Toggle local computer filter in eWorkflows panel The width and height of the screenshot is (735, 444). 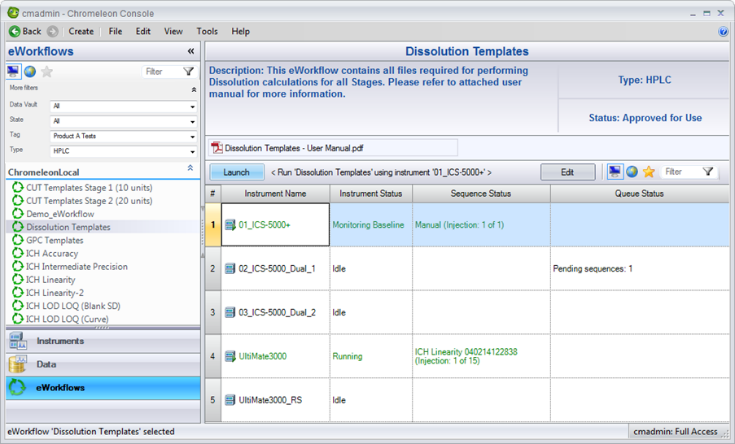[13, 72]
